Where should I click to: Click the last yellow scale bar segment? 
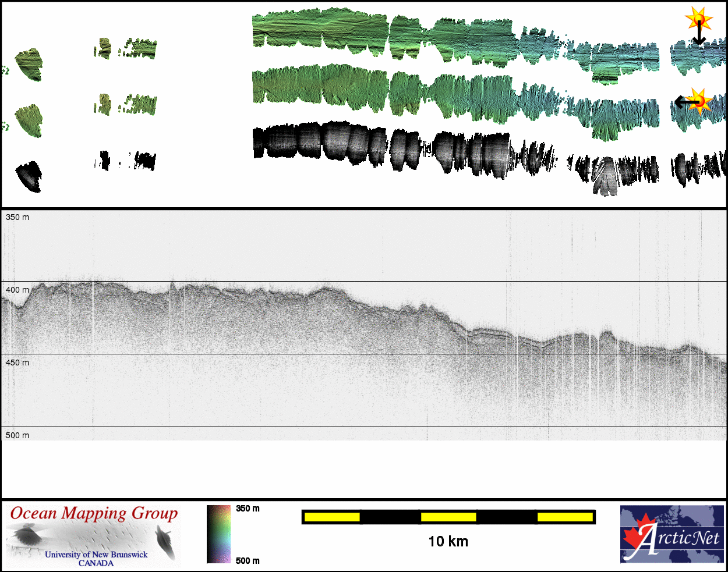point(564,517)
